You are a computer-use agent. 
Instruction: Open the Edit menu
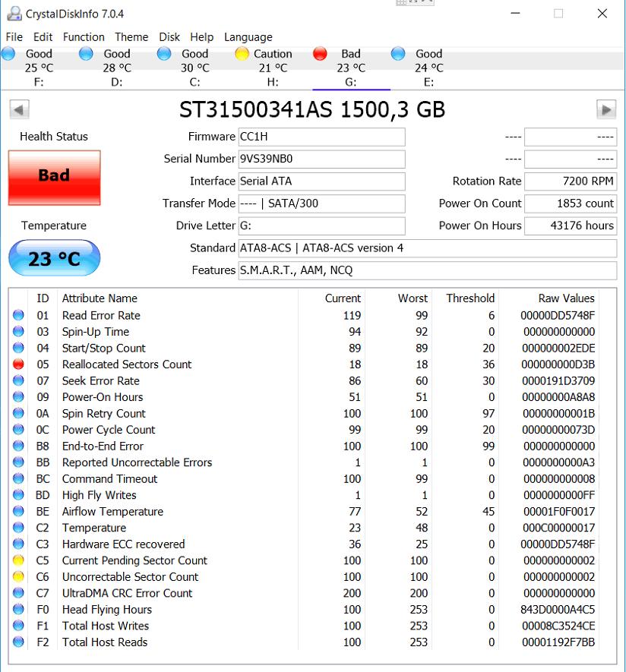coord(43,37)
